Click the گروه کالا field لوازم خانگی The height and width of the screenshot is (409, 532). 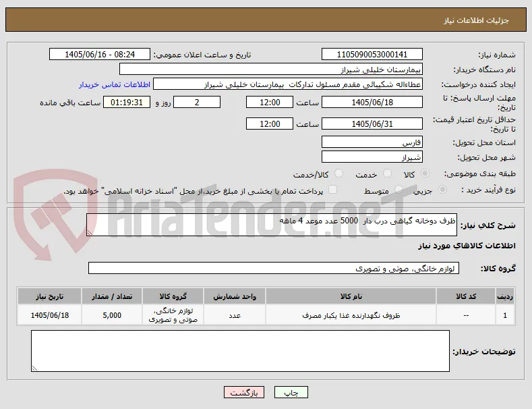click(x=274, y=268)
